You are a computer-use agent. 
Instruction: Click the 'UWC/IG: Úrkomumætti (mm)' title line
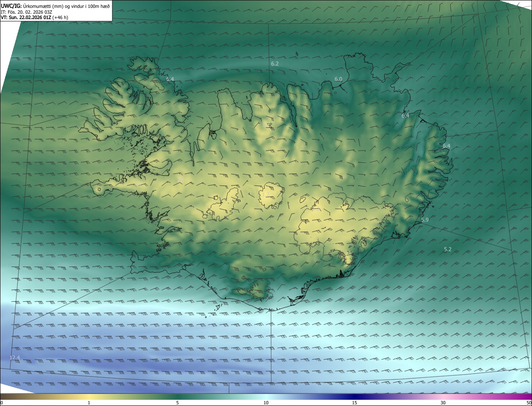[x=55, y=6]
